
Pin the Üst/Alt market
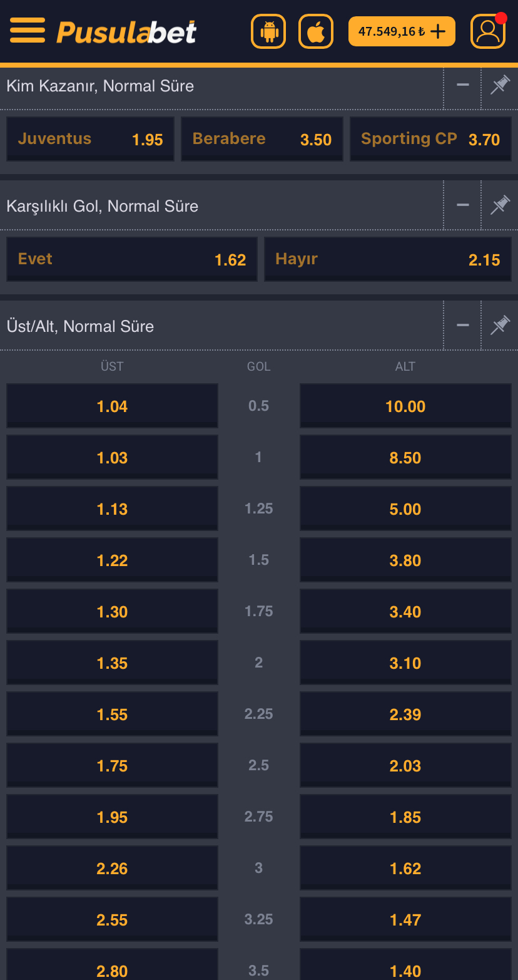point(499,326)
